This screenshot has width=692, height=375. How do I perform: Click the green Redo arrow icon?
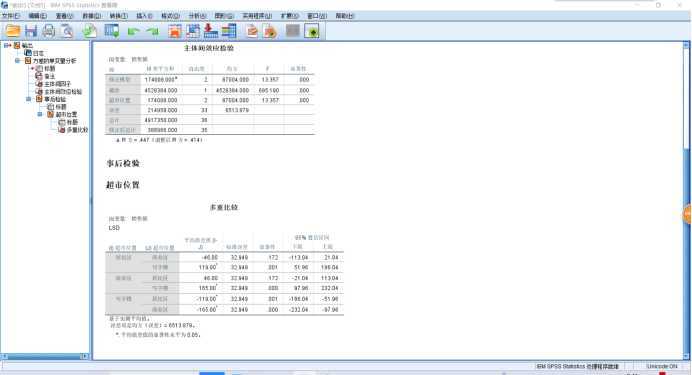(x=152, y=31)
